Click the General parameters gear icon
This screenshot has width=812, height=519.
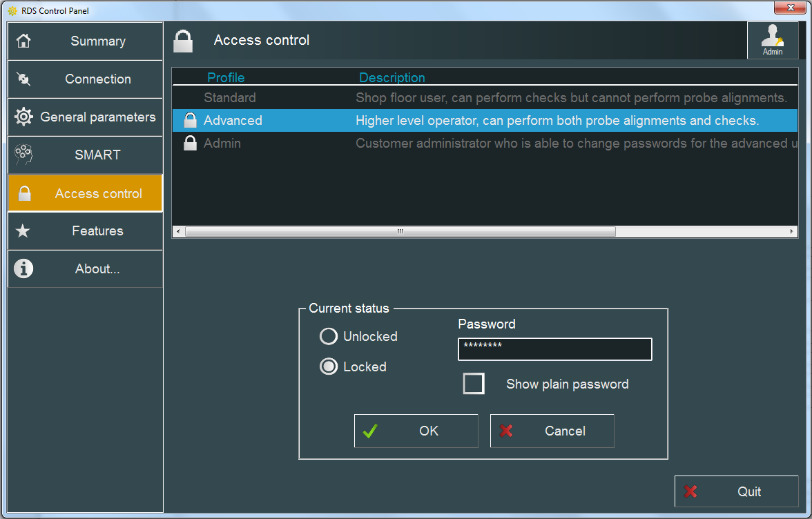(24, 117)
